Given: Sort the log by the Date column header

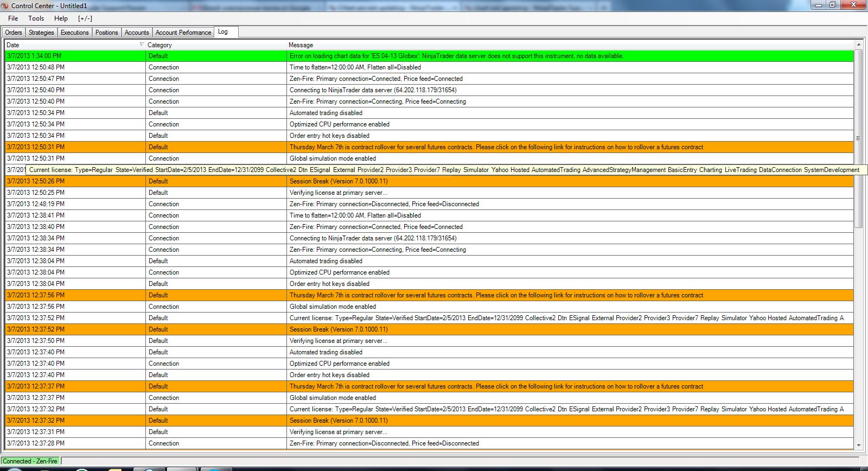Looking at the screenshot, I should pyautogui.click(x=75, y=45).
